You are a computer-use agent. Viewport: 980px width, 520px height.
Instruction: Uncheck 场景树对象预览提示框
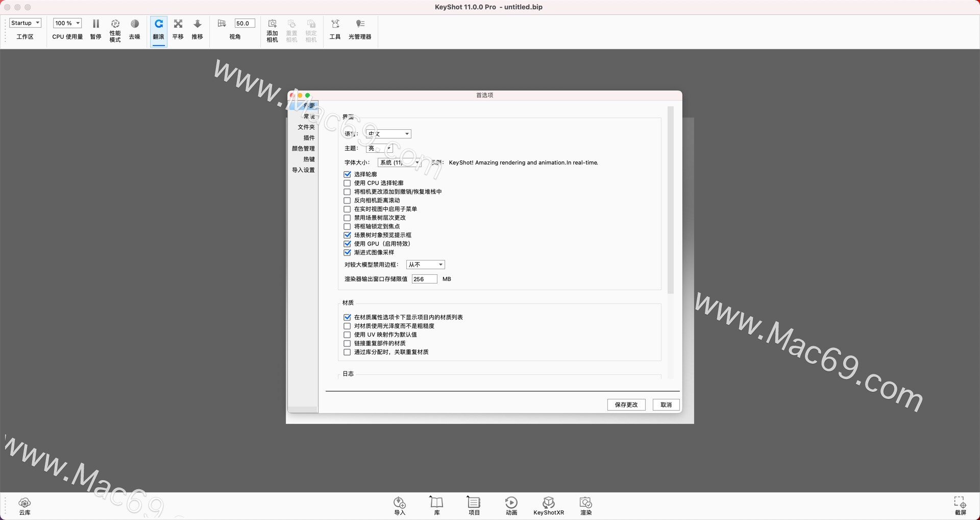coord(348,235)
